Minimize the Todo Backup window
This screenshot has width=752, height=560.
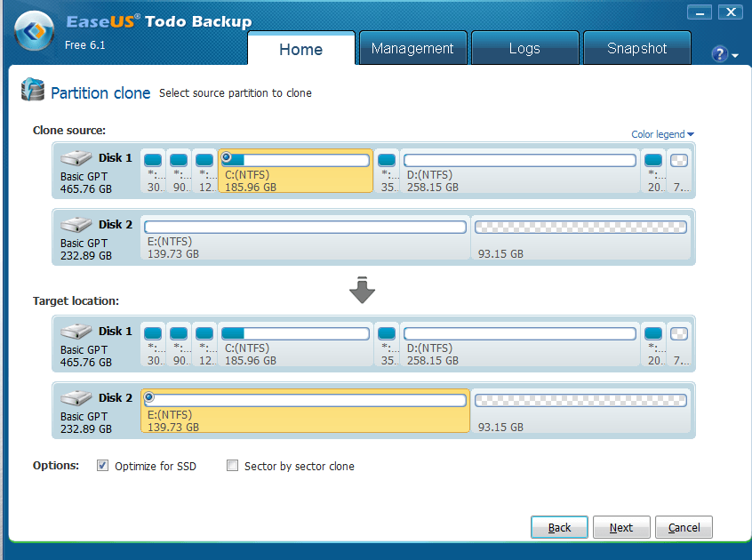(x=700, y=12)
